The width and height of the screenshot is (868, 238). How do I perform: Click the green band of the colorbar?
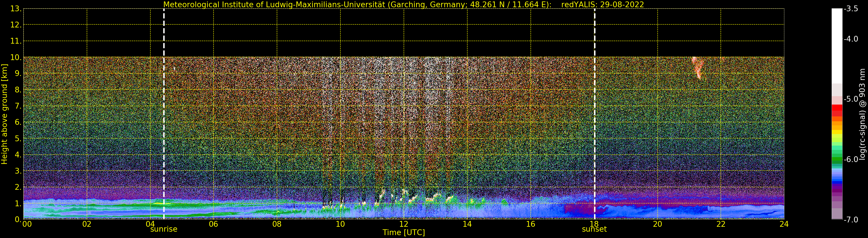point(837,160)
